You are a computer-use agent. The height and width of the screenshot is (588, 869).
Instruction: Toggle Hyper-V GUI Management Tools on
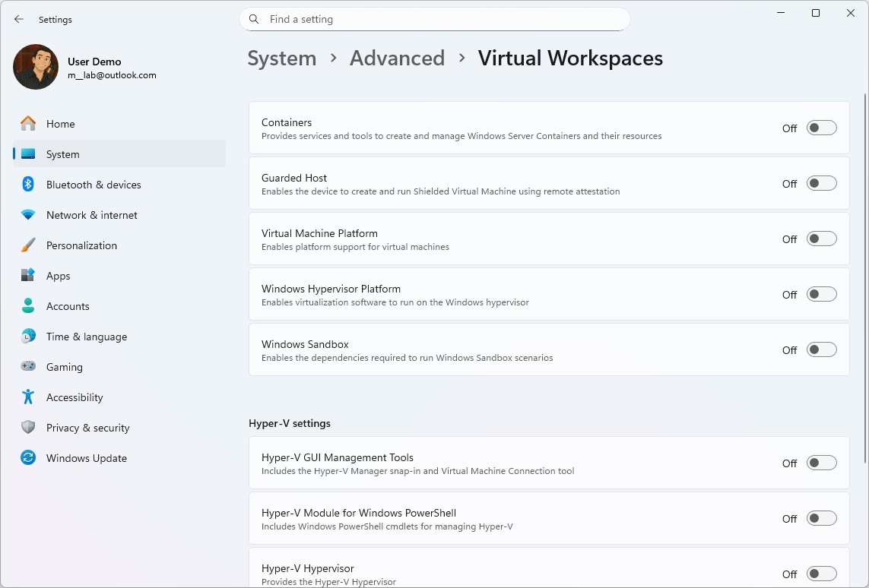pyautogui.click(x=821, y=463)
